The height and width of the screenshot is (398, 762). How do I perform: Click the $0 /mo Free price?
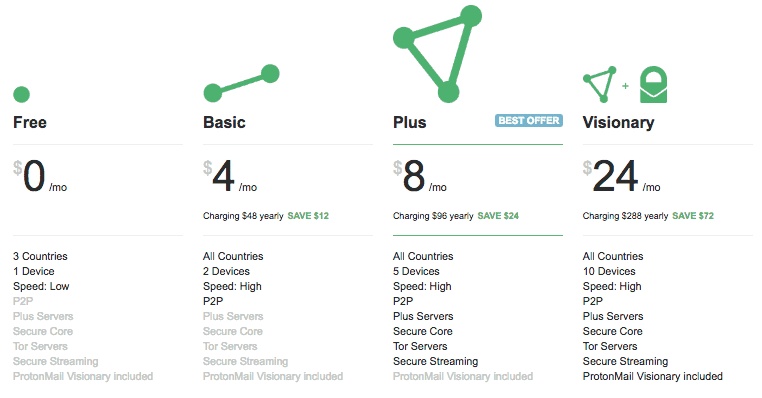[40, 176]
